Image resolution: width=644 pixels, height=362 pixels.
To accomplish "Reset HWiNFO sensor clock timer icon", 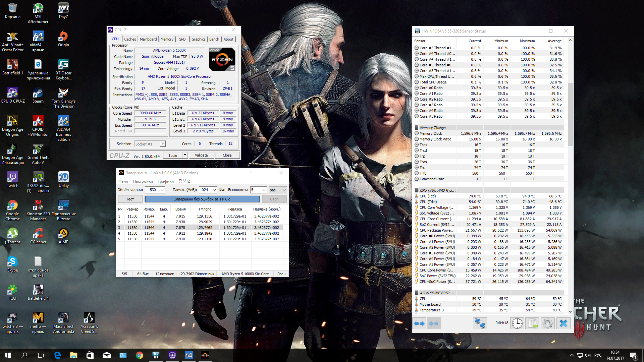I will [x=517, y=323].
